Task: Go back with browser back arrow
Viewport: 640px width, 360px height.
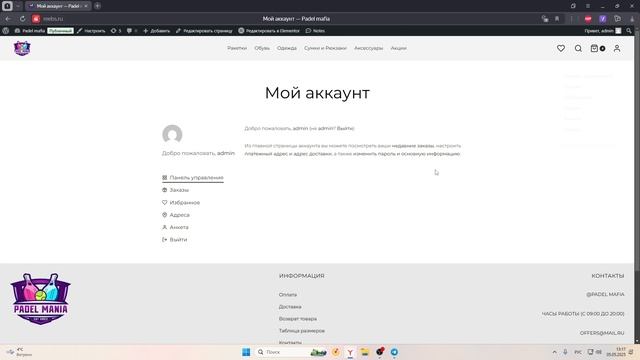Action: pyautogui.click(x=8, y=19)
